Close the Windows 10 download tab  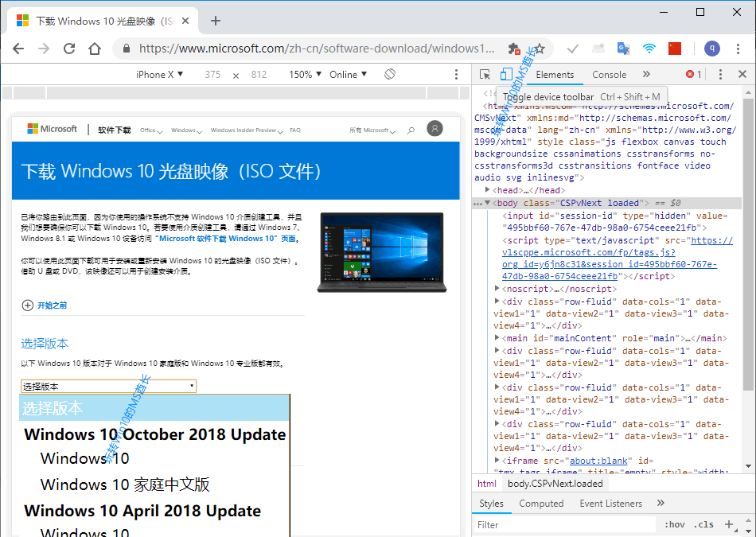pyautogui.click(x=185, y=21)
